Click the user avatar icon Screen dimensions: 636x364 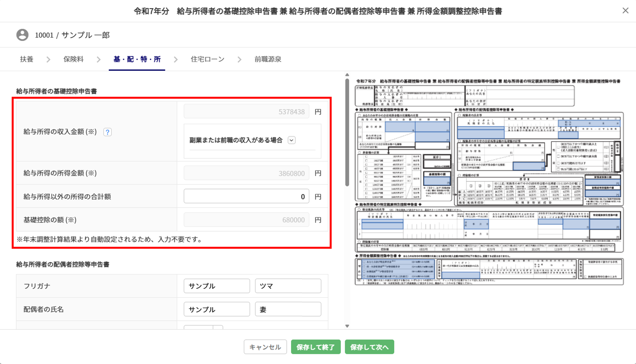point(22,35)
